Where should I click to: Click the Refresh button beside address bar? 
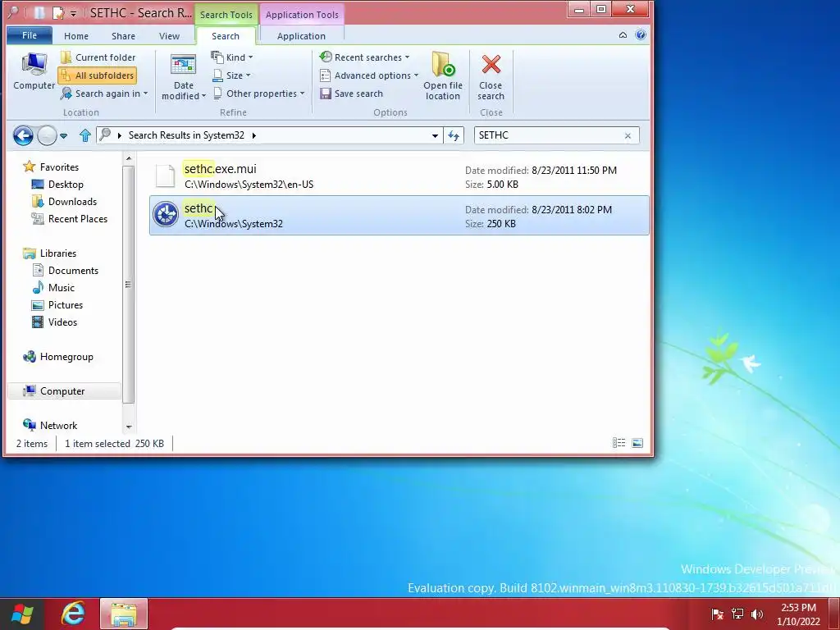tap(454, 135)
